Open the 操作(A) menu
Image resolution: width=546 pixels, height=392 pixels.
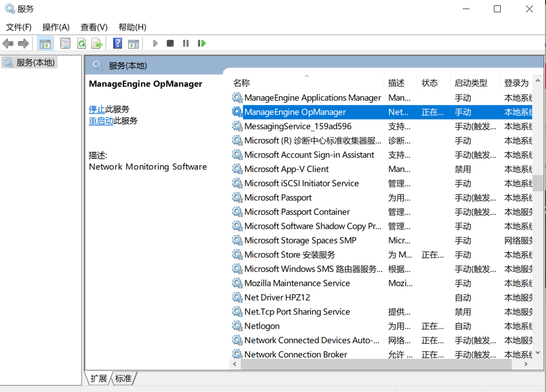[56, 27]
